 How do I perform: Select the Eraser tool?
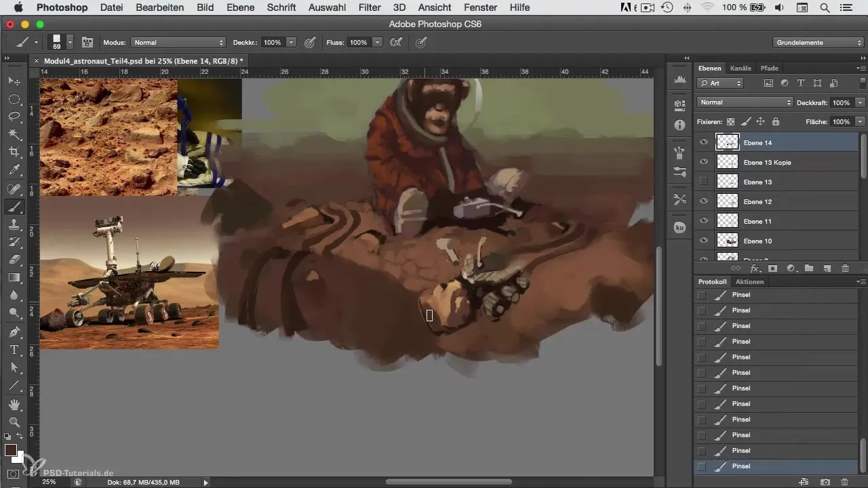point(14,260)
